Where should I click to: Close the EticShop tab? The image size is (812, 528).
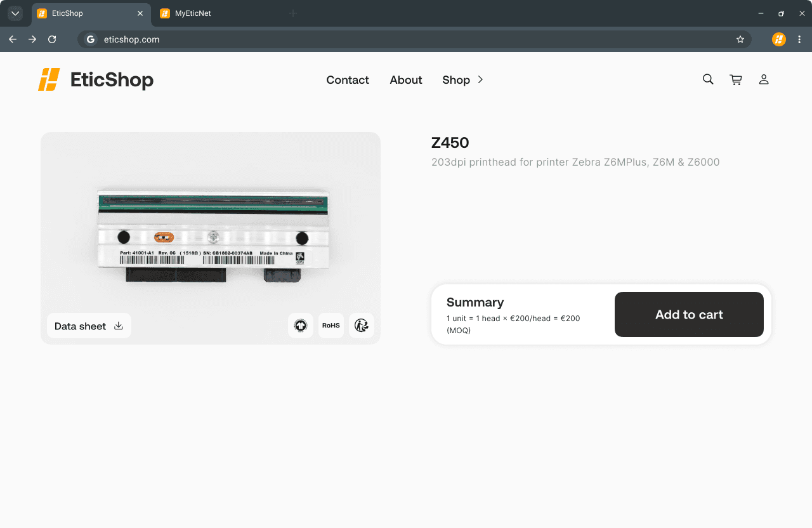tap(140, 13)
